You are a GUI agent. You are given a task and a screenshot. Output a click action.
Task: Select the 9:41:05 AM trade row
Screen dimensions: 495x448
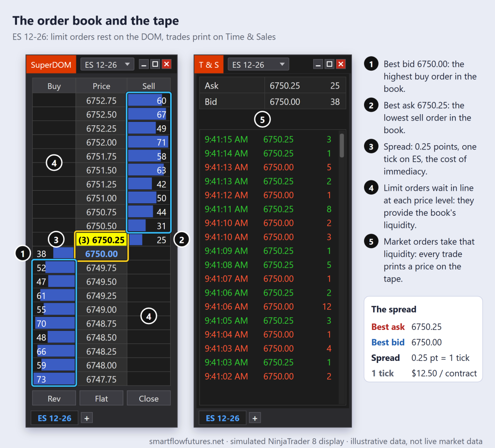[x=269, y=320]
